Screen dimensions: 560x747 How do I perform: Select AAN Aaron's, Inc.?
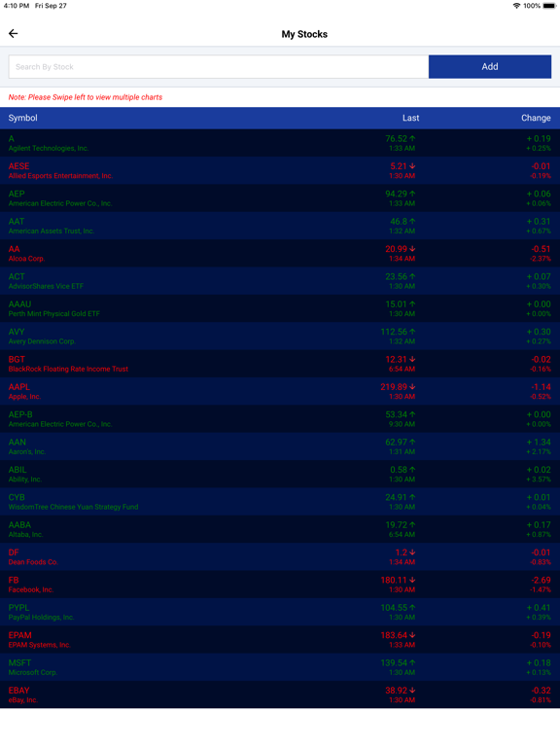pyautogui.click(x=280, y=446)
